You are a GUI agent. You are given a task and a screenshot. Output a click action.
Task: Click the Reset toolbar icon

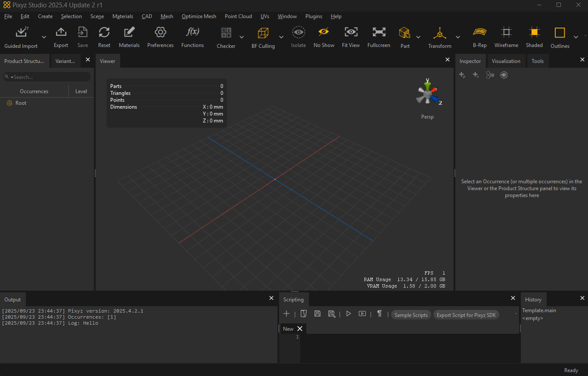[x=104, y=33]
